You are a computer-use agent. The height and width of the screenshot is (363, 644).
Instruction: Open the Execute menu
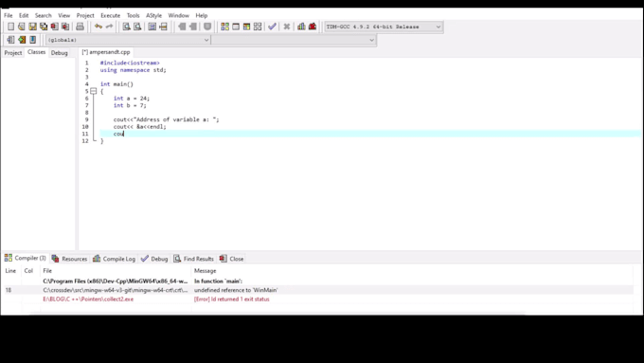(x=110, y=15)
